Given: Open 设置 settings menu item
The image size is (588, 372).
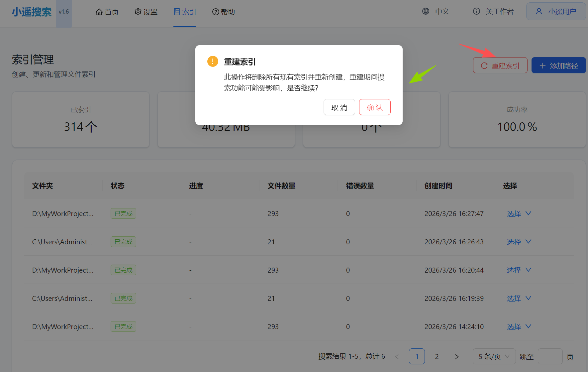Looking at the screenshot, I should (146, 12).
